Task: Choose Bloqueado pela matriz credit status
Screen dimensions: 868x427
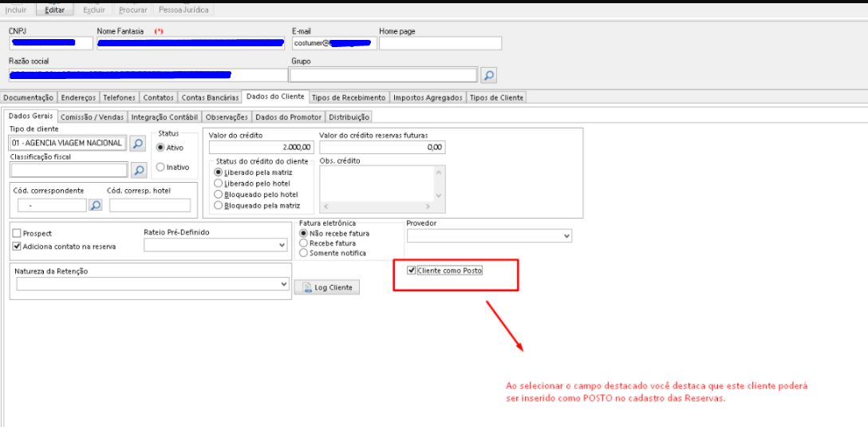Action: pyautogui.click(x=218, y=205)
